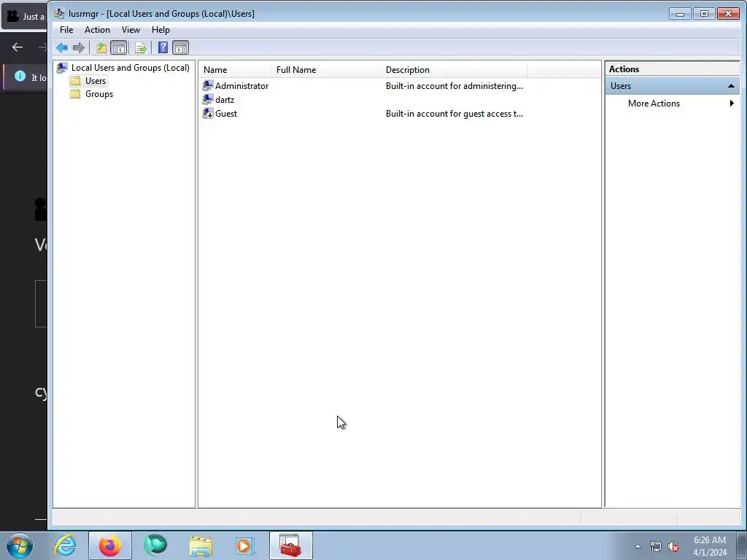747x560 pixels.
Task: Sort by the Name column header
Action: [x=236, y=70]
